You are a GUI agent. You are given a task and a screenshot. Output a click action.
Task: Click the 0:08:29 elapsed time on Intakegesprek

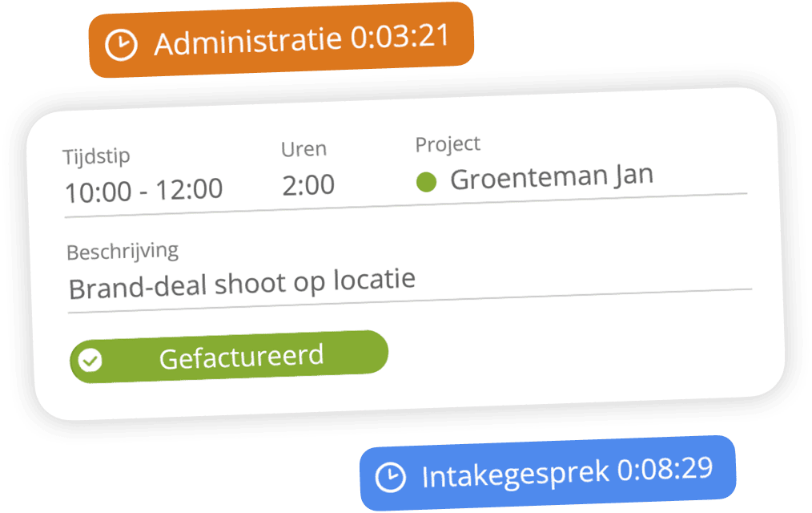coord(665,470)
